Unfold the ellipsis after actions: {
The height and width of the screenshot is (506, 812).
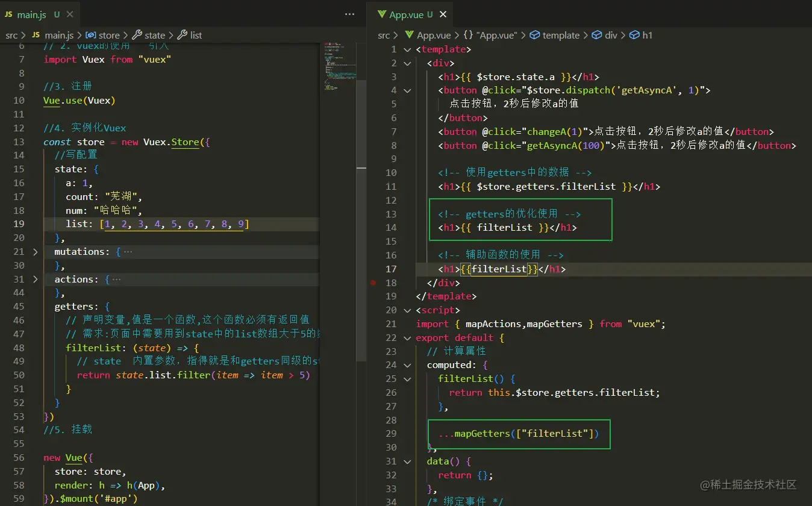click(116, 280)
